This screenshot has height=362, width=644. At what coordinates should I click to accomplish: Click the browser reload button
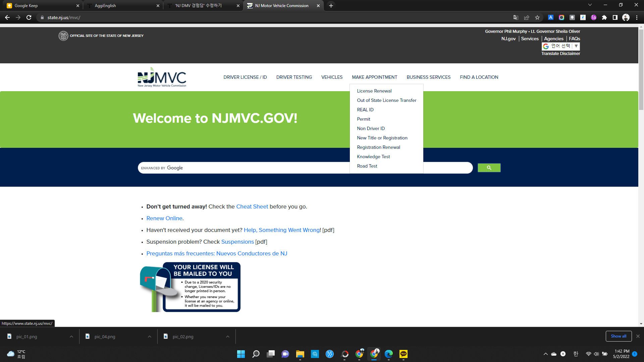click(29, 17)
